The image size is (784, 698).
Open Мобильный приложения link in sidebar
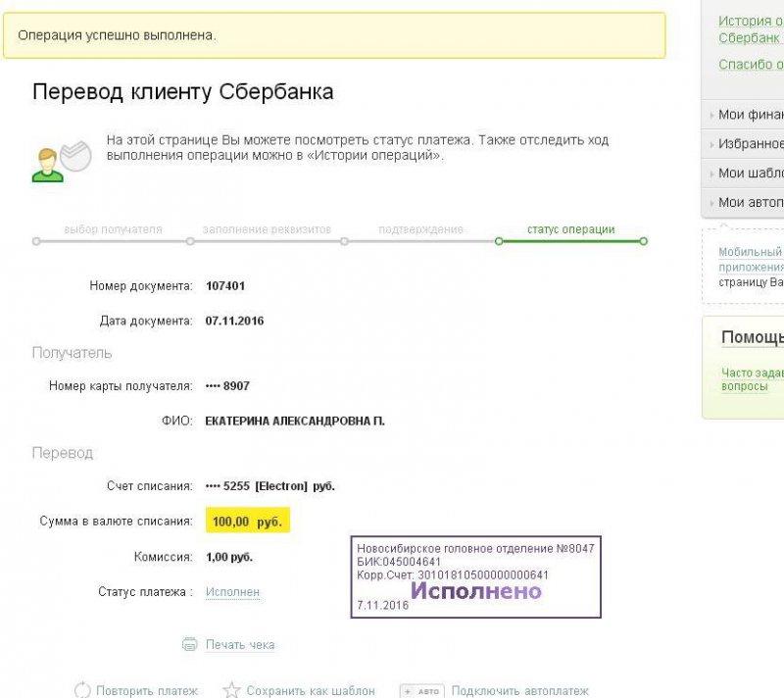pyautogui.click(x=751, y=259)
